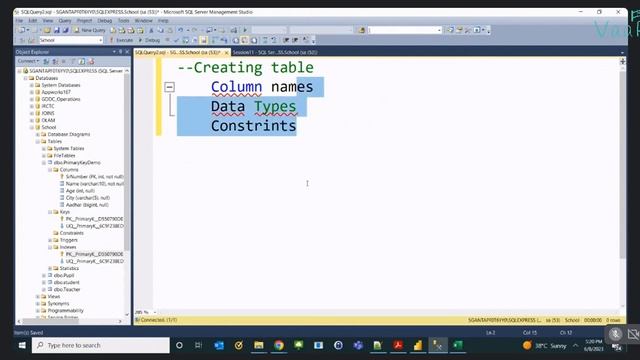Open the Window menu

[143, 20]
